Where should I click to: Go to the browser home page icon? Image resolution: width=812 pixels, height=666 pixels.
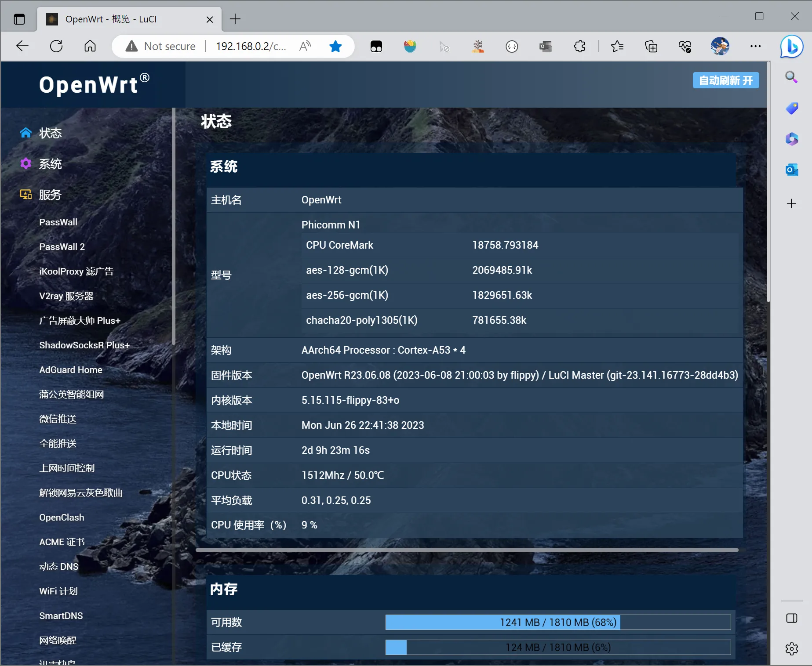tap(90, 46)
